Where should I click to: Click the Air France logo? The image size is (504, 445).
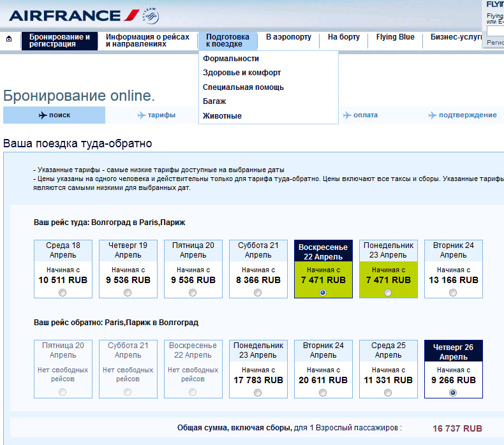pyautogui.click(x=74, y=15)
